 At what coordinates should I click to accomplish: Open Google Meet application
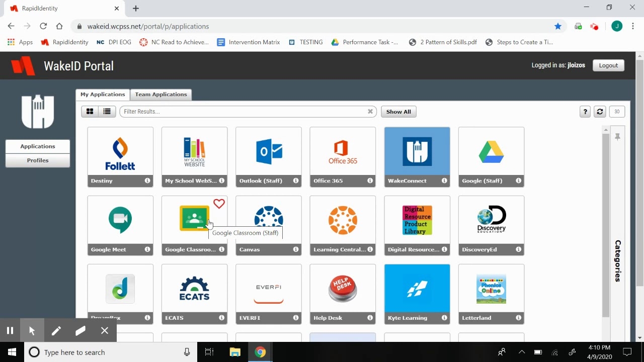(120, 220)
